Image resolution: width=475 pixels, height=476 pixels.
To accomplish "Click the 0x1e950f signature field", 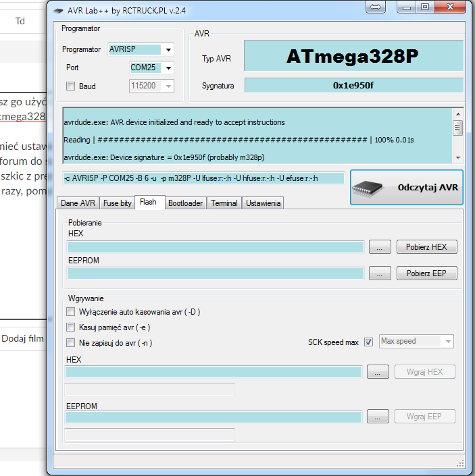I will [x=354, y=85].
